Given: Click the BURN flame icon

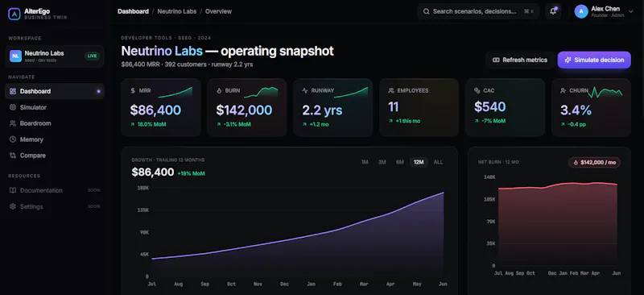Looking at the screenshot, I should [219, 90].
